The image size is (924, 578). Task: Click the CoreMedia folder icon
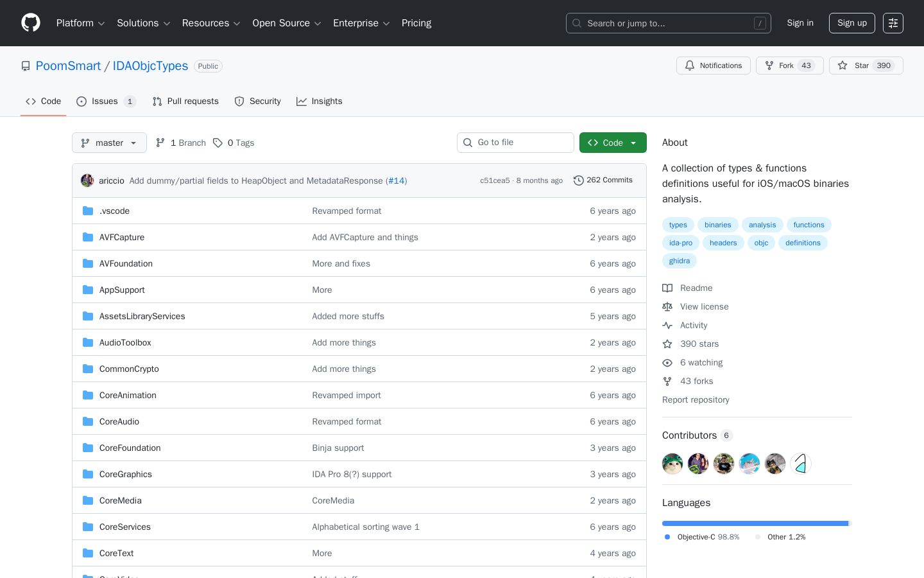pyautogui.click(x=88, y=500)
